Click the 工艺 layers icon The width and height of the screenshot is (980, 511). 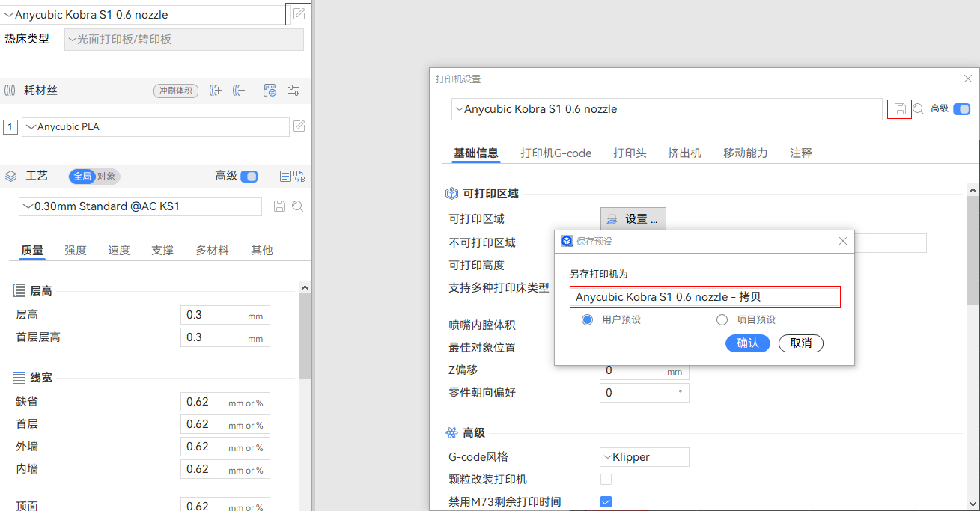pos(10,177)
